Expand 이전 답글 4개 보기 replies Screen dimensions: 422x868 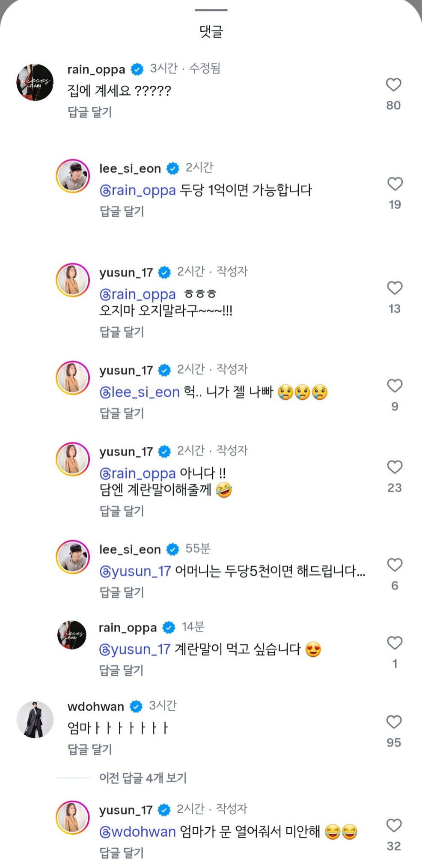pyautogui.click(x=143, y=778)
